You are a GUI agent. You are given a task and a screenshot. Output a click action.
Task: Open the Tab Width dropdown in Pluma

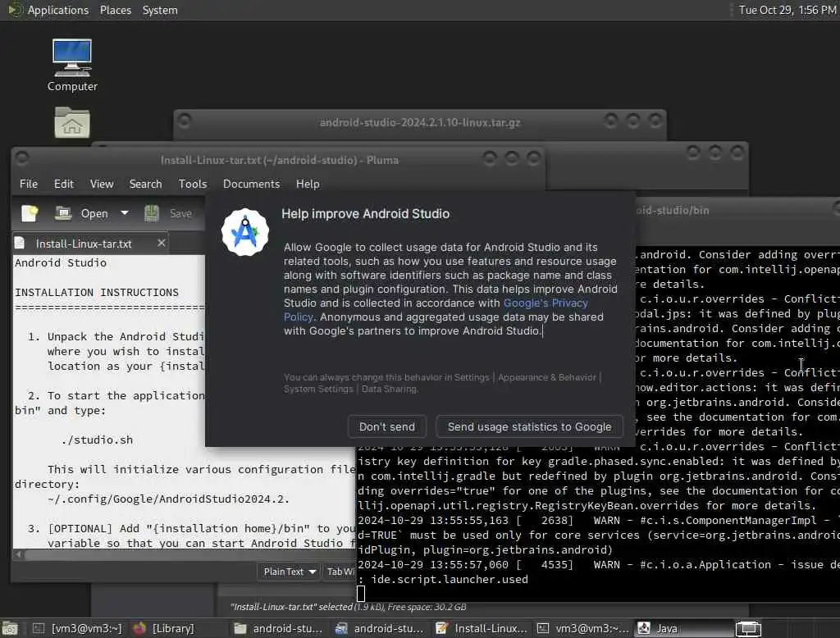click(339, 572)
